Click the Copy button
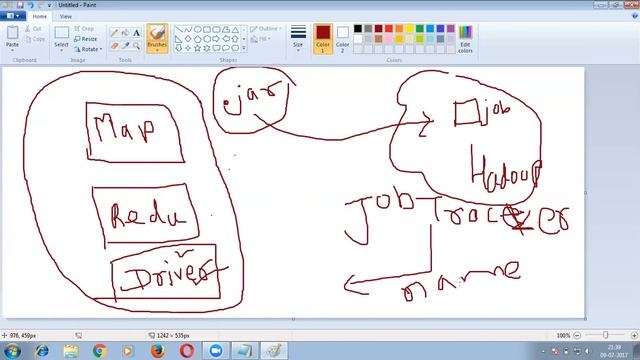 click(x=35, y=39)
